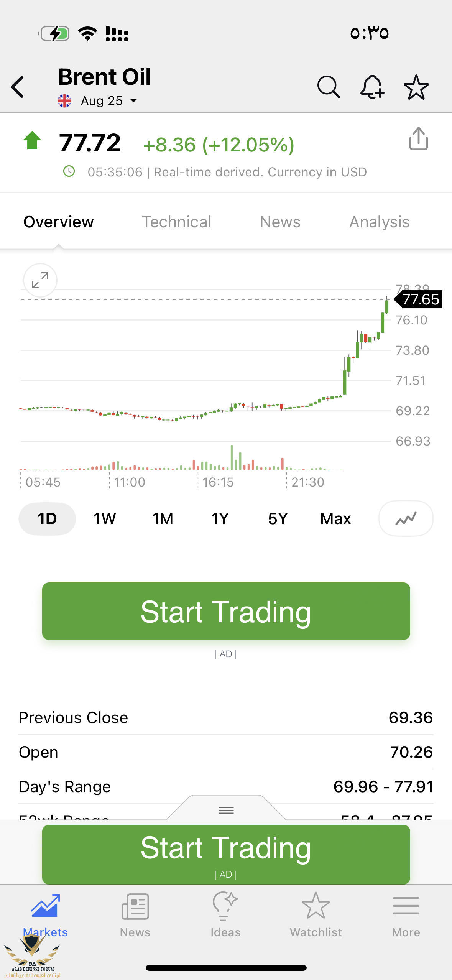Share quote using share icon

coord(418,138)
